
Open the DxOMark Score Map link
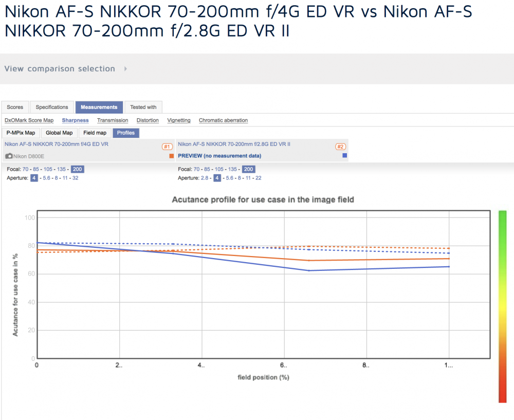tap(29, 120)
